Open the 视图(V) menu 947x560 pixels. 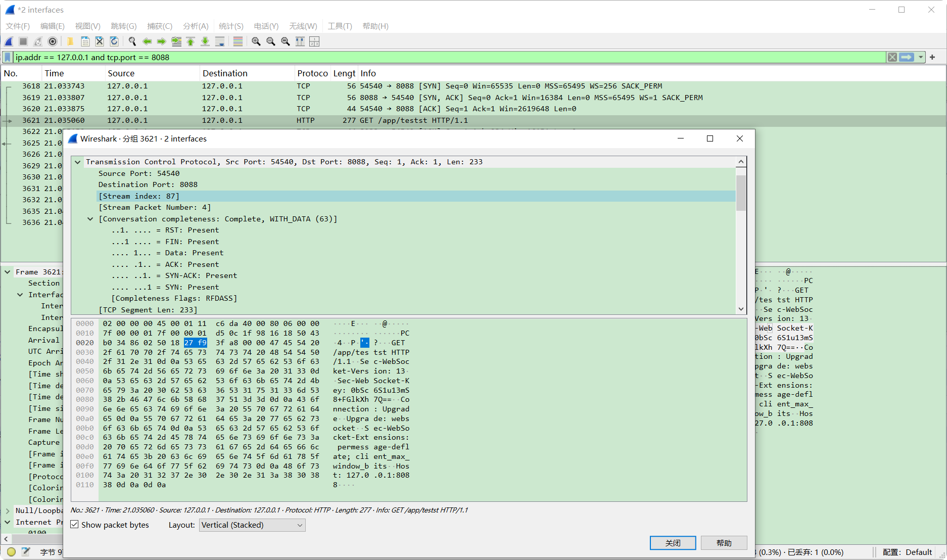coord(87,26)
